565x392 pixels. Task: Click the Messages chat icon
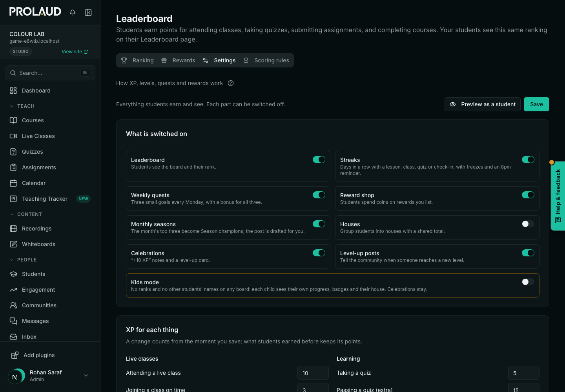pos(13,321)
